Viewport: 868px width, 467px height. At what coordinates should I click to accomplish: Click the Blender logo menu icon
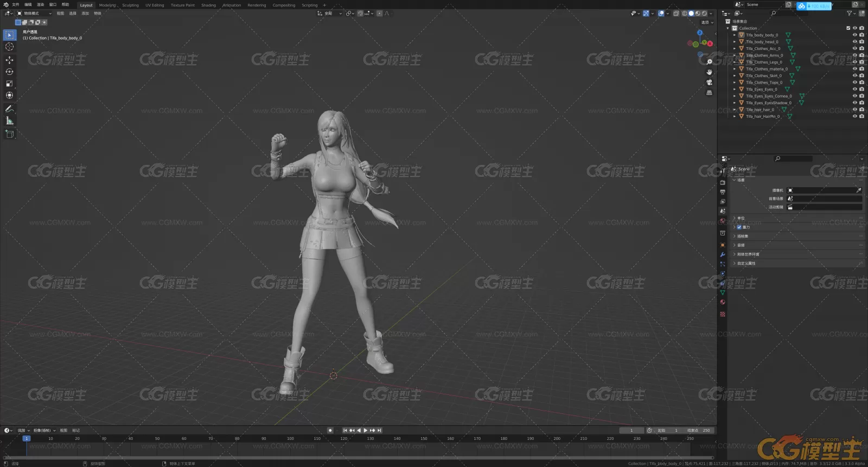(6, 4)
